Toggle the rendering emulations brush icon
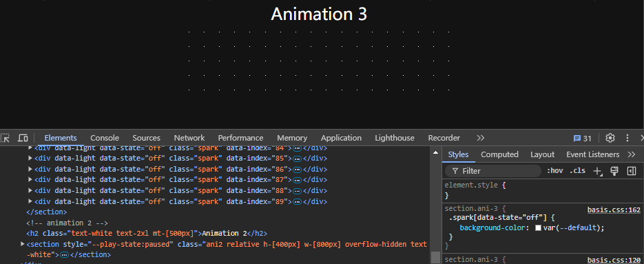Image resolution: width=644 pixels, height=264 pixels. [614, 171]
